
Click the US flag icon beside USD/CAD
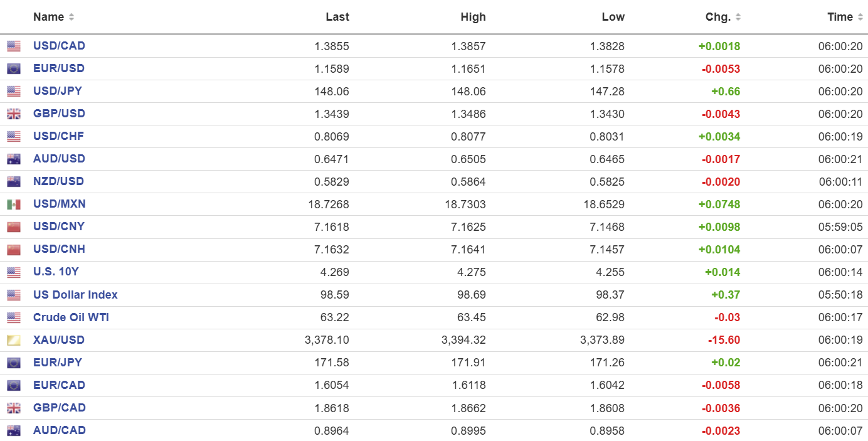[x=14, y=46]
